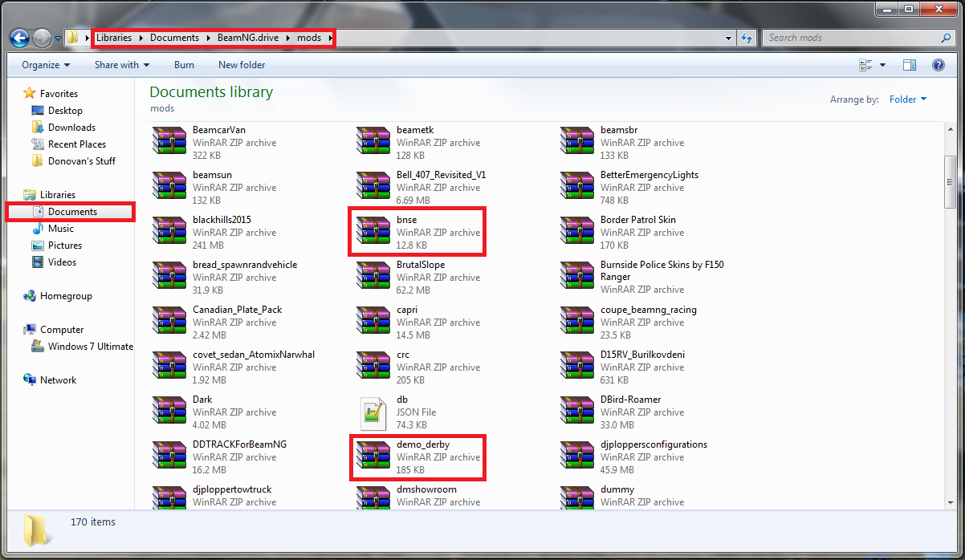Image resolution: width=965 pixels, height=560 pixels.
Task: Select the beamsbr archive icon
Action: [577, 140]
